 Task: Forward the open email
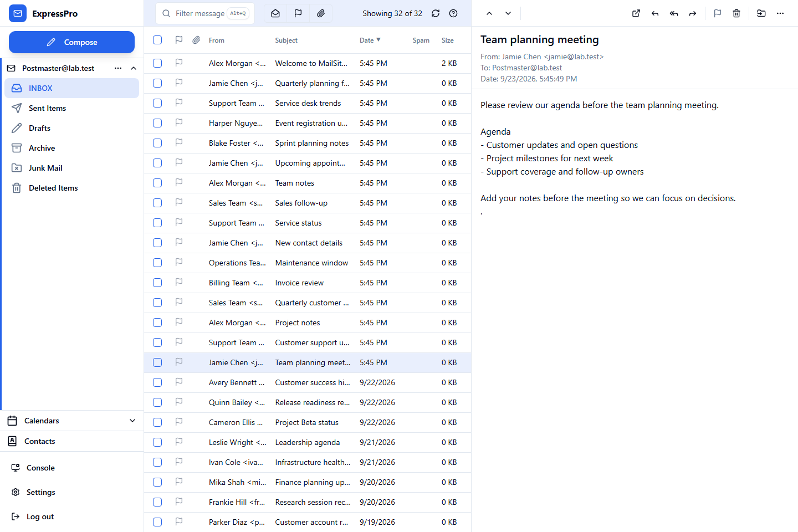(693, 13)
